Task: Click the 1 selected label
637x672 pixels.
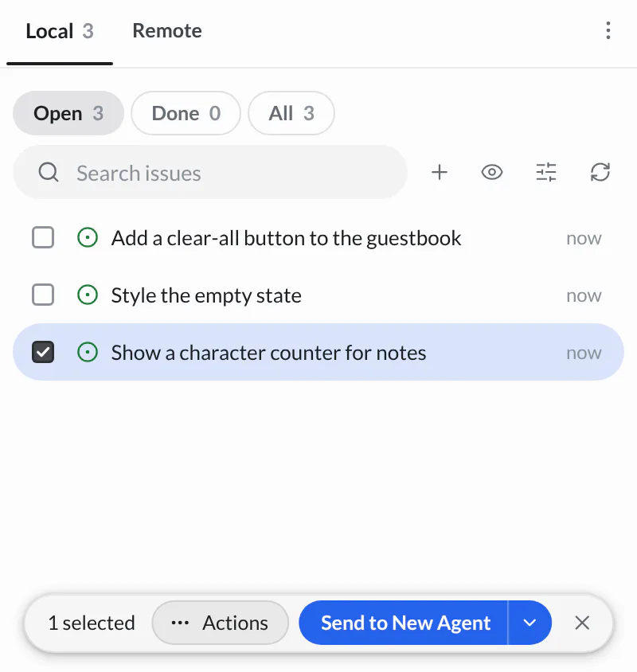Action: coord(92,623)
